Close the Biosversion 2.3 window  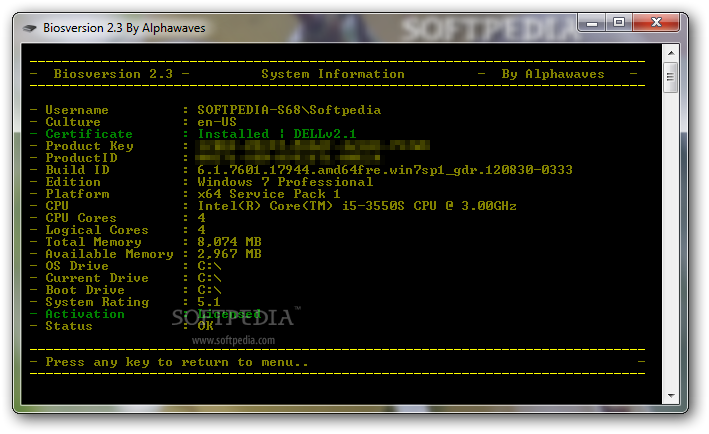pyautogui.click(x=656, y=22)
